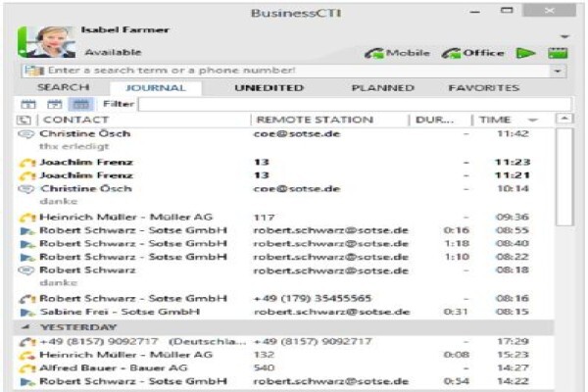Sort by the TIME column header

coord(495,120)
